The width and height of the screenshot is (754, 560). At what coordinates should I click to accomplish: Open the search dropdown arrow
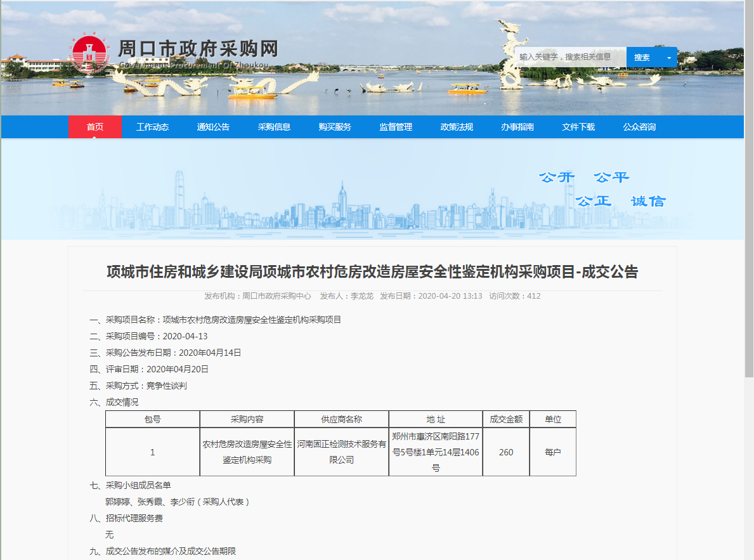point(668,57)
